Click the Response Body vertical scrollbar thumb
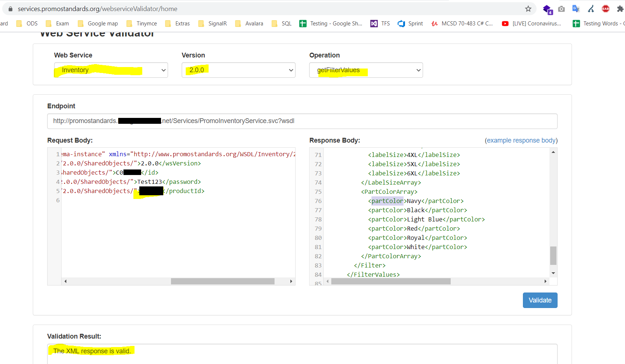The width and height of the screenshot is (625, 364). coord(553,256)
